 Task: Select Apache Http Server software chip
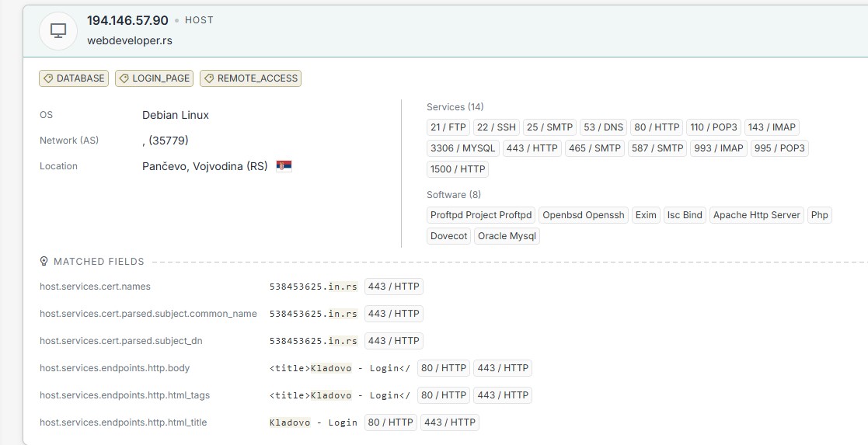click(757, 215)
